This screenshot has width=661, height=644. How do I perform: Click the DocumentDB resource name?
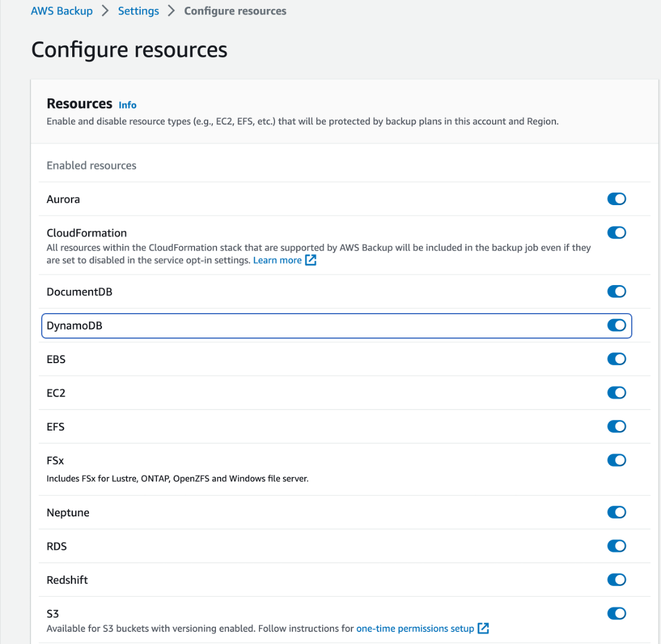(x=79, y=292)
